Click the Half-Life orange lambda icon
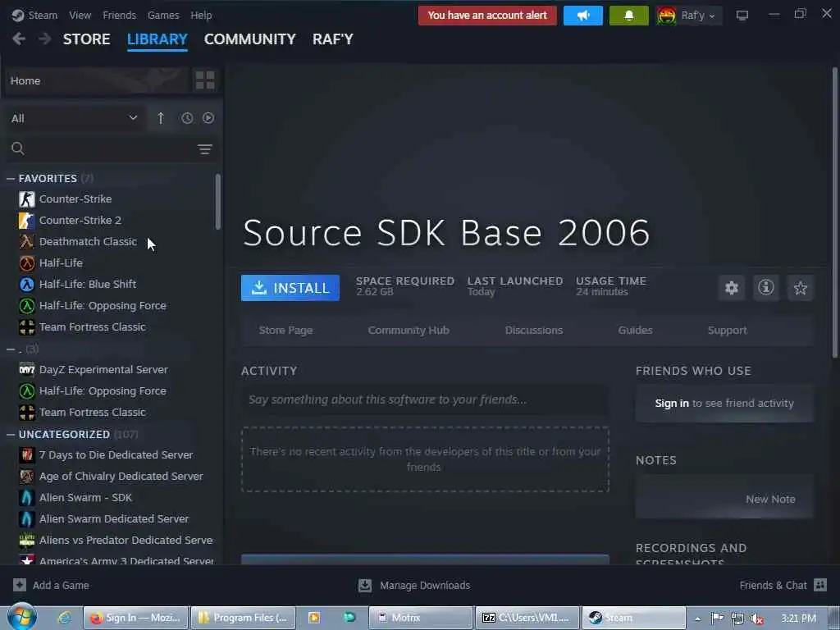 tap(27, 263)
